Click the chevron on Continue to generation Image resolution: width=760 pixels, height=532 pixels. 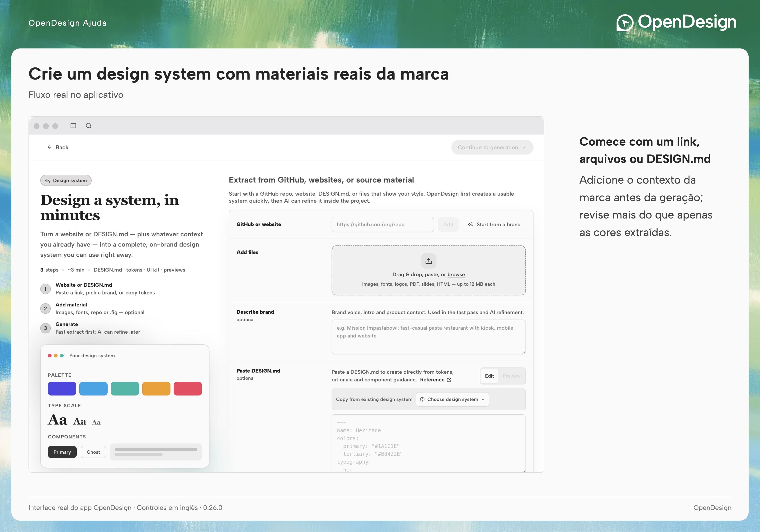(x=524, y=147)
